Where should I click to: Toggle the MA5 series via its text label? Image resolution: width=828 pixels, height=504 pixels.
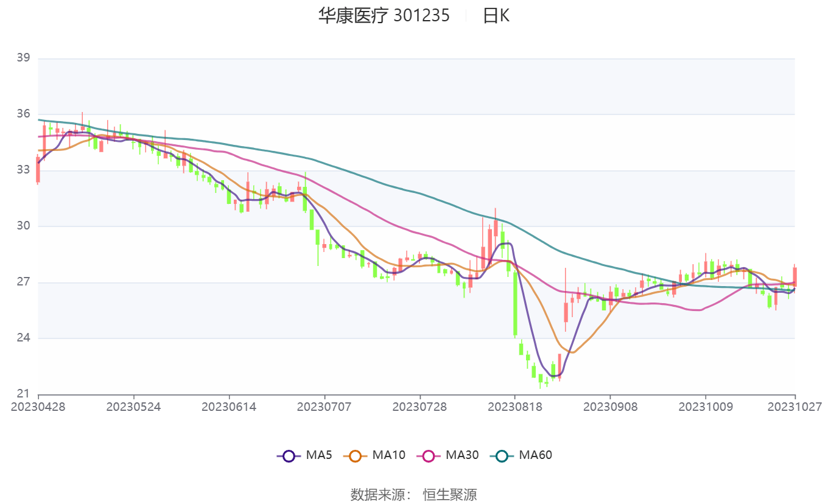point(318,455)
